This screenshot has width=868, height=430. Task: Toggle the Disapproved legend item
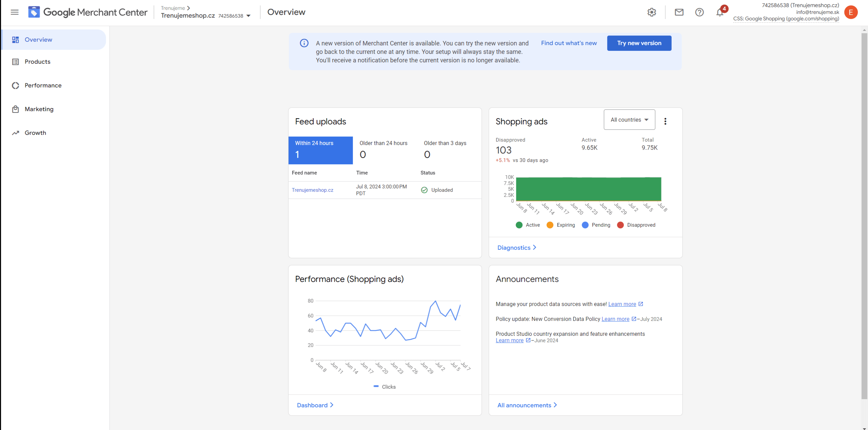click(x=636, y=225)
